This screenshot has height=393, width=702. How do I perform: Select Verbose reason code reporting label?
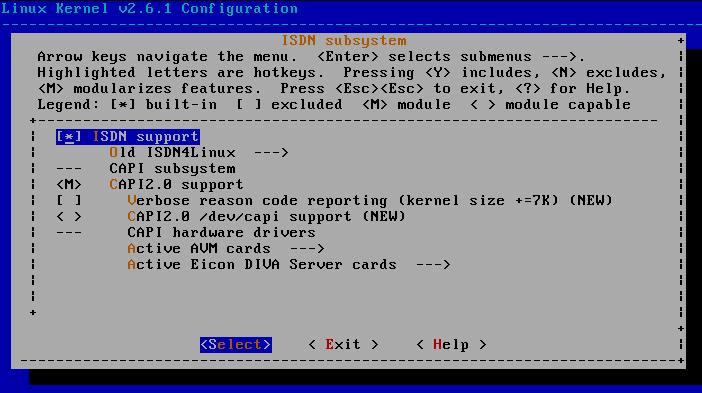pos(370,201)
